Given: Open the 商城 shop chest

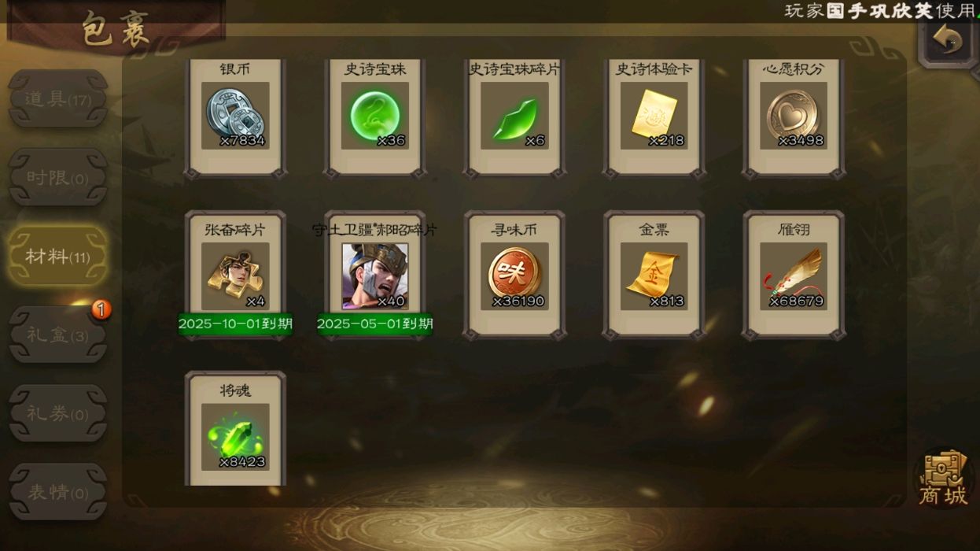Looking at the screenshot, I should pos(944,479).
